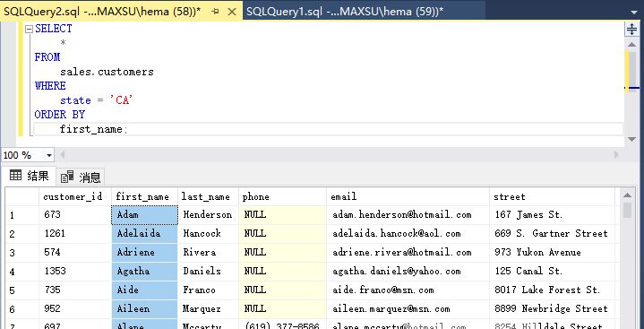Select the Agatha first_name cell
This screenshot has width=644, height=329.
click(x=144, y=271)
